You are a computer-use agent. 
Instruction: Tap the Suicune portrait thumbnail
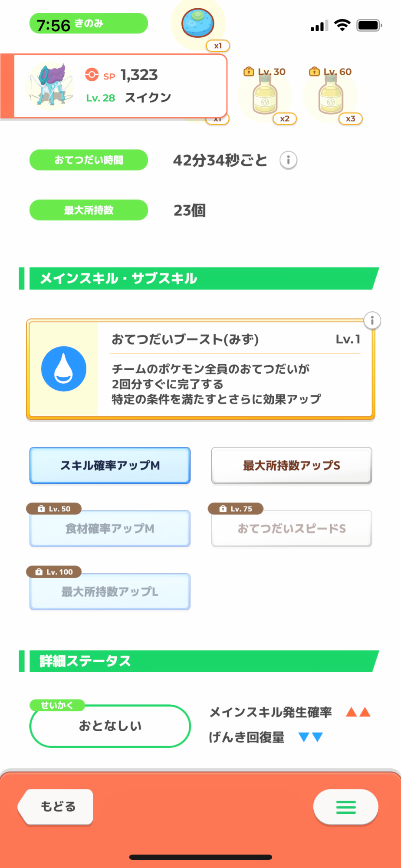(49, 85)
